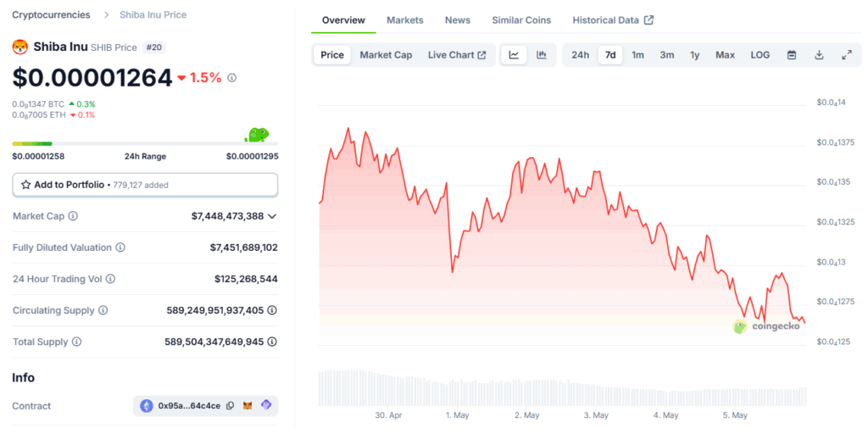
Task: Open Live Chart link
Action: pyautogui.click(x=457, y=55)
